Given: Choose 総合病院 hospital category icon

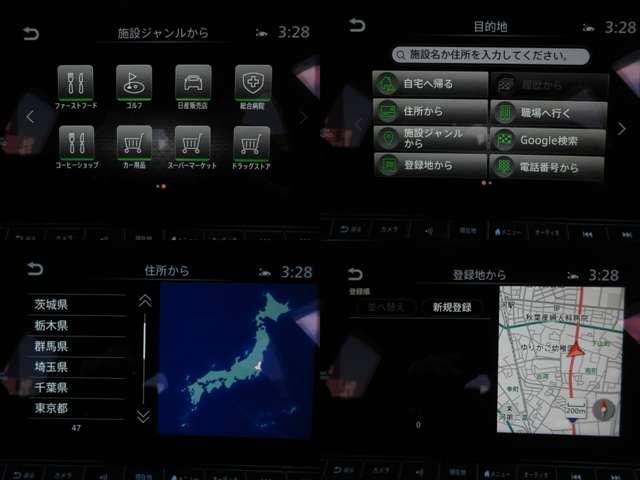Looking at the screenshot, I should 253,83.
